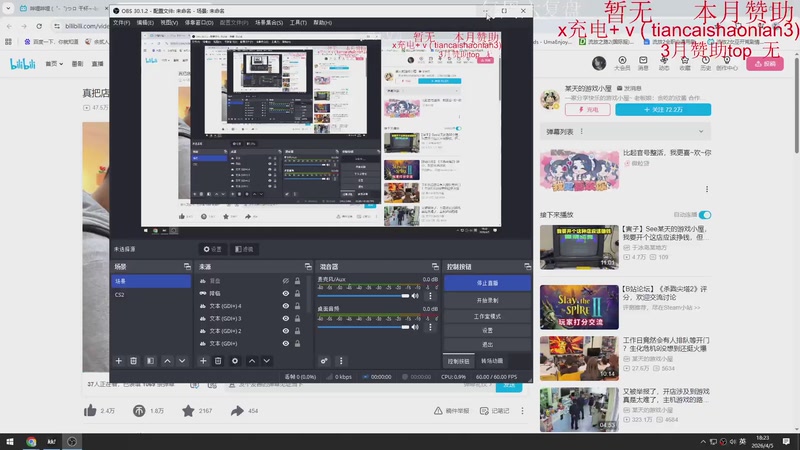The width and height of the screenshot is (800, 450).
Task: Pop out the Audio Mixer dock panel
Action: click(x=435, y=266)
